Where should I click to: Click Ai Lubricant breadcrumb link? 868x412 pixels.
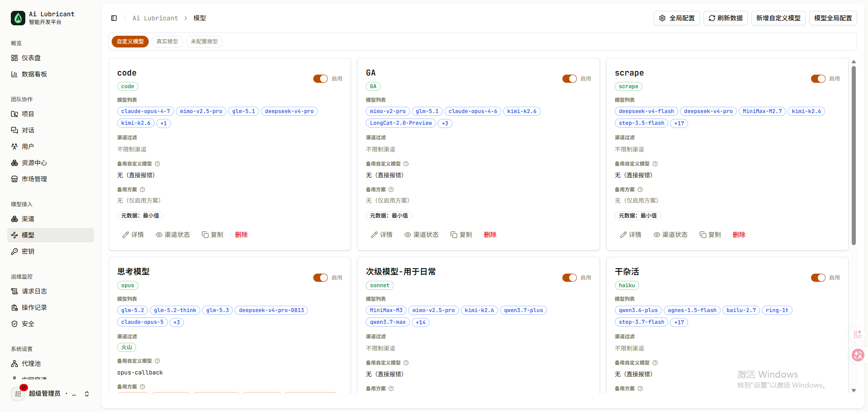[155, 18]
